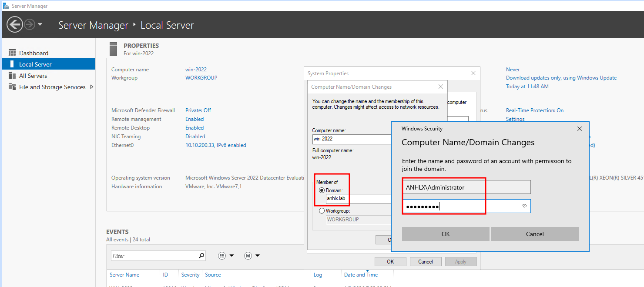Viewport: 644px width, 287px height.
Task: Click the search icon in Filter box
Action: pyautogui.click(x=201, y=256)
